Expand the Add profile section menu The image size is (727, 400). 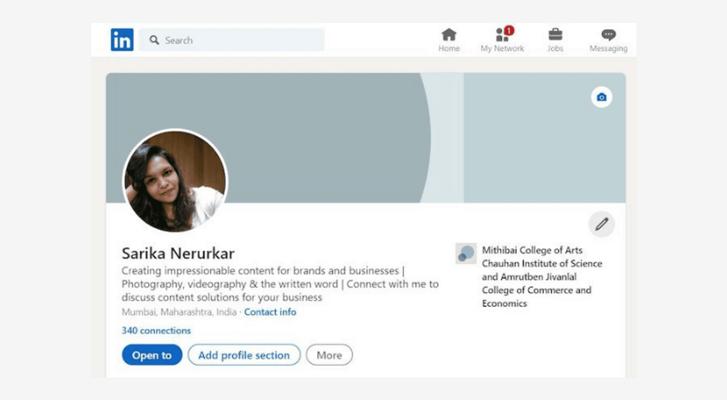click(x=244, y=355)
